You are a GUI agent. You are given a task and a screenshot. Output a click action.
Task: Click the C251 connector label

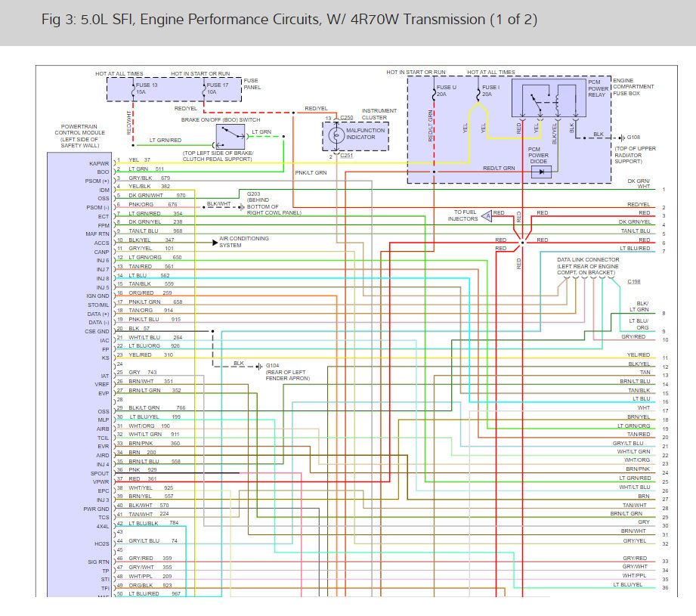(x=347, y=156)
